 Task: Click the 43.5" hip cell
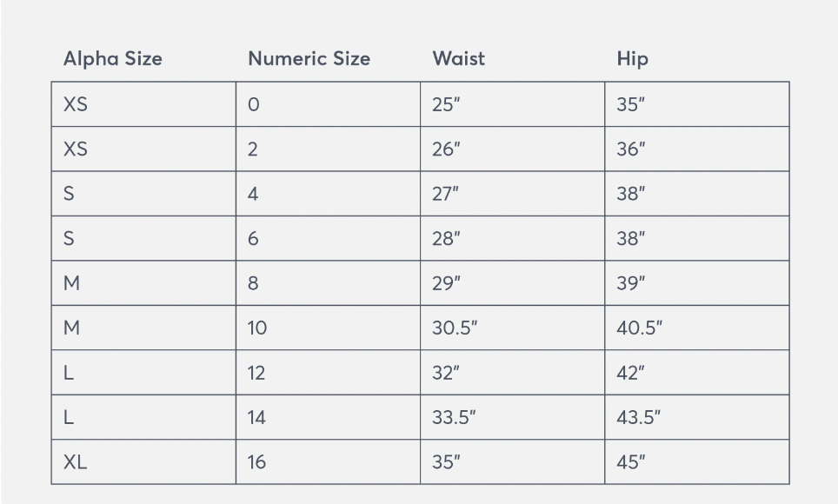click(697, 417)
